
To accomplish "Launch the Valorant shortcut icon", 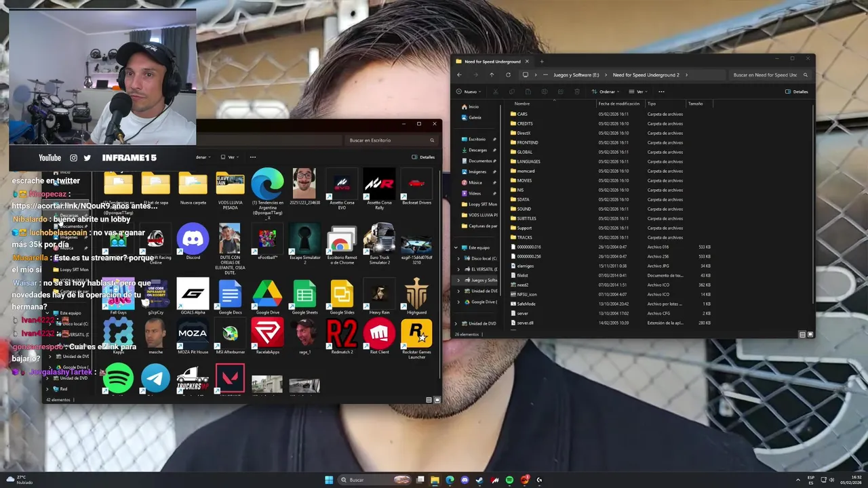I will pyautogui.click(x=230, y=378).
